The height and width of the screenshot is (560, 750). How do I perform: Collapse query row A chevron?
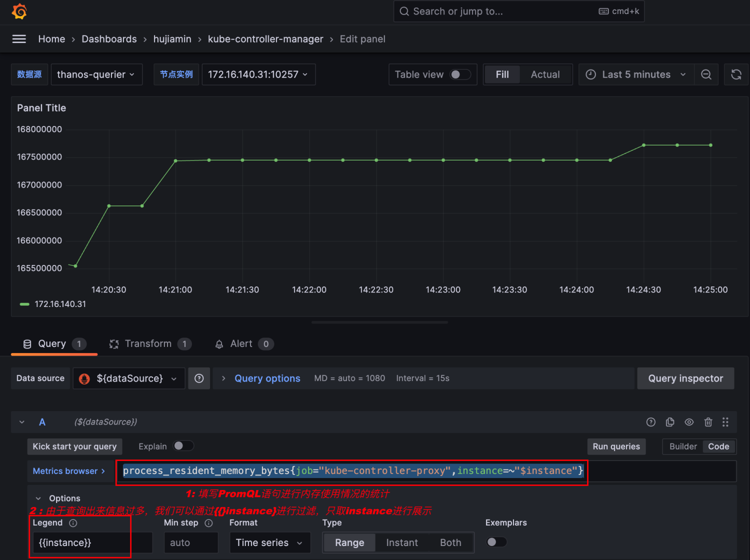22,422
